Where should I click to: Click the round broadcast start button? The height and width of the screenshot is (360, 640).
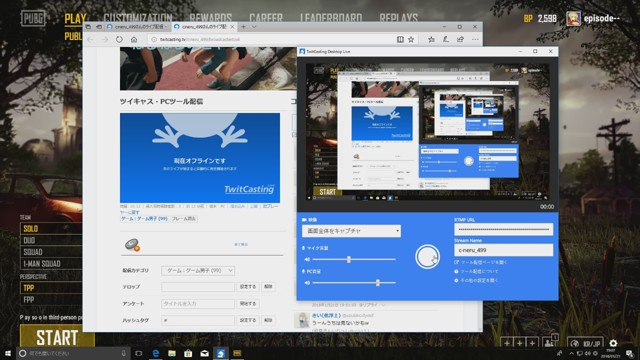pyautogui.click(x=427, y=256)
